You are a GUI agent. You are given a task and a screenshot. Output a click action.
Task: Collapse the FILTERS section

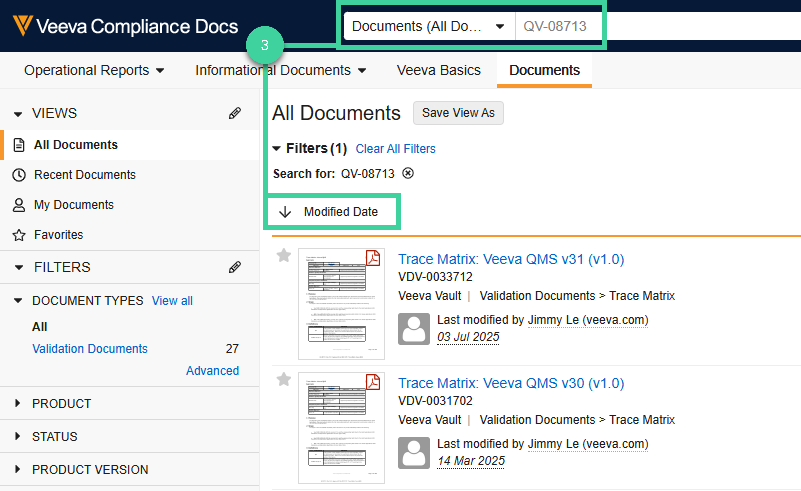(19, 267)
